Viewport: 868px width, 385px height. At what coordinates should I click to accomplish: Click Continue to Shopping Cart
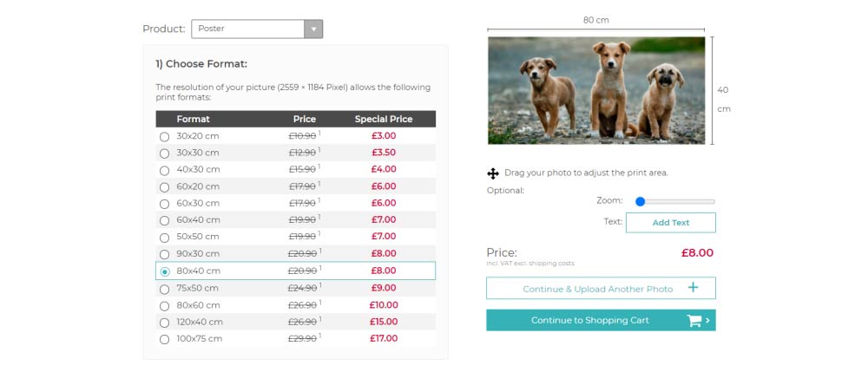pos(601,320)
